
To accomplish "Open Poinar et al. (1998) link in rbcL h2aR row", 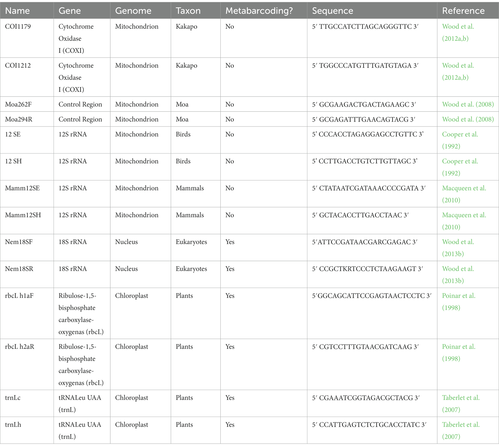I will (x=459, y=352).
